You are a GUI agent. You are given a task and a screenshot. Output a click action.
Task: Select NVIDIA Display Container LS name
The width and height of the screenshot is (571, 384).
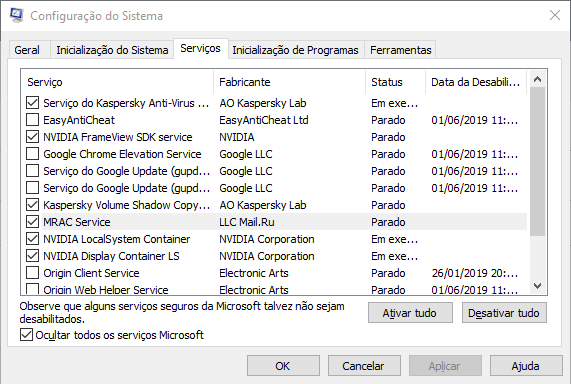point(111,256)
